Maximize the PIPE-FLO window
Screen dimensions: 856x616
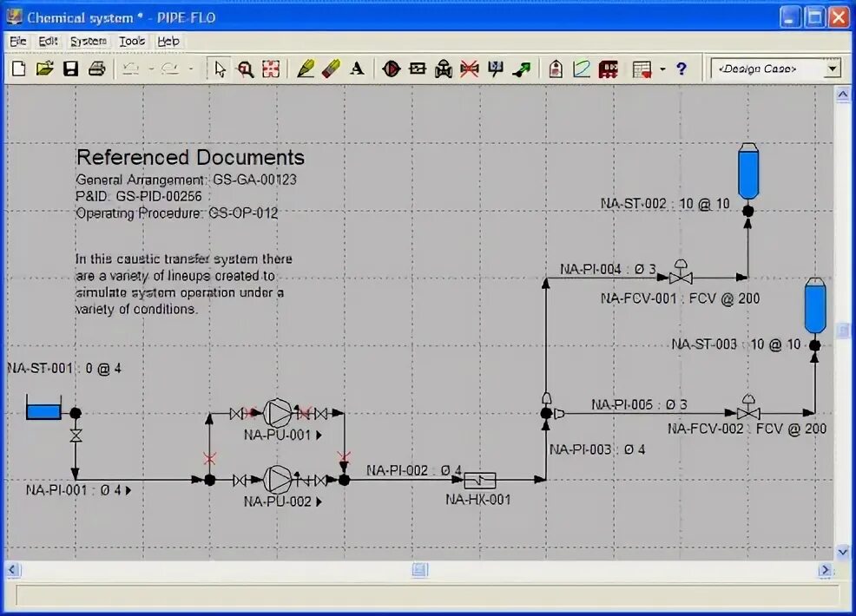point(815,16)
